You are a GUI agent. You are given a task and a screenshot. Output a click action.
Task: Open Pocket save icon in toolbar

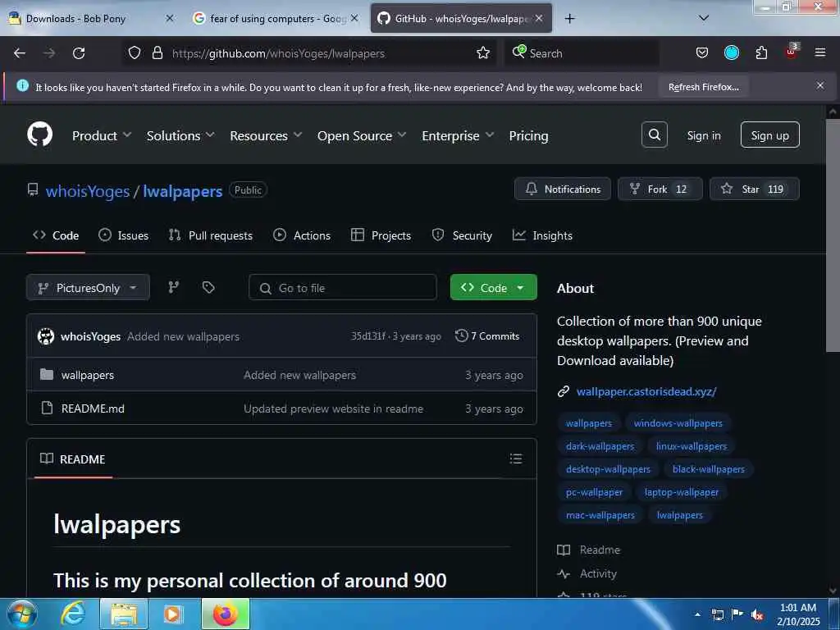coord(702,53)
